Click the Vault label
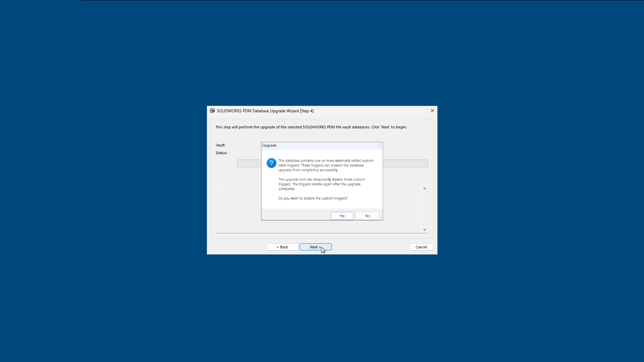Screen dimensions: 644x362 point(220,145)
